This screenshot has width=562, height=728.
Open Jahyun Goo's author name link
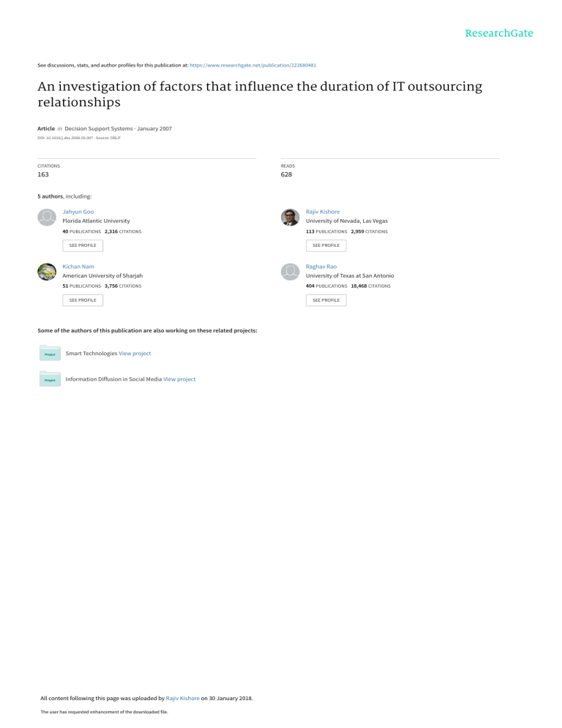point(78,212)
